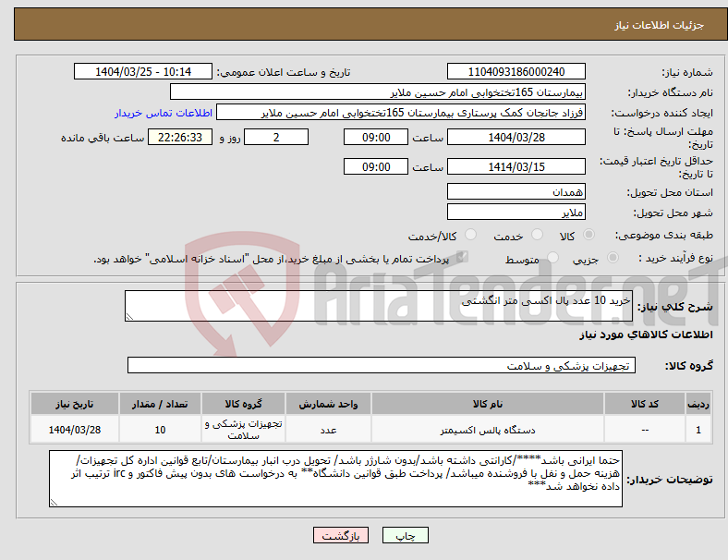Click the announcement date field 1404/03/25 - 10:14
728x560 pixels.
(143, 72)
